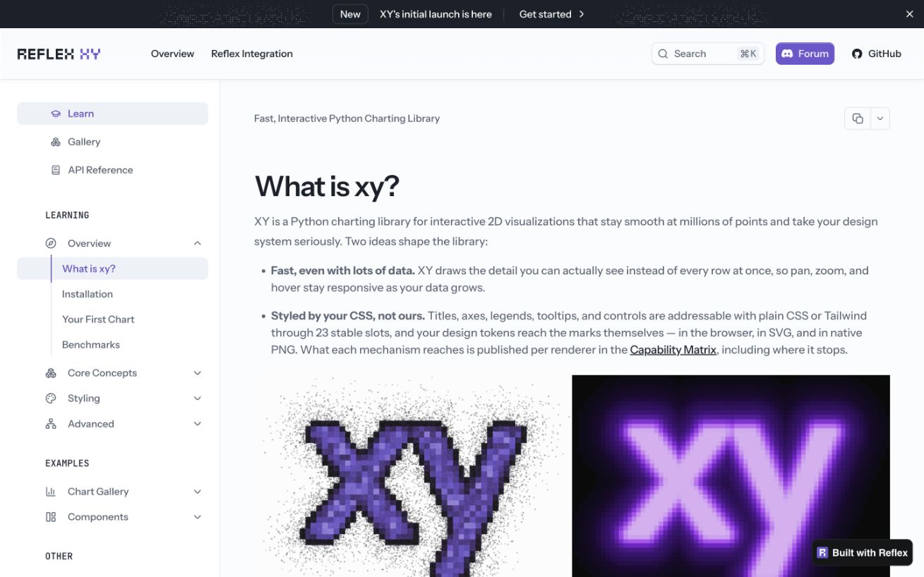Select API Reference in the sidebar

[112, 170]
